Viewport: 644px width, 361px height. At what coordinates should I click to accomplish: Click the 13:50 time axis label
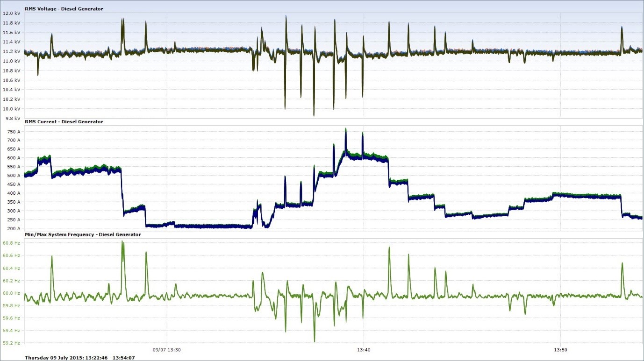click(561, 350)
